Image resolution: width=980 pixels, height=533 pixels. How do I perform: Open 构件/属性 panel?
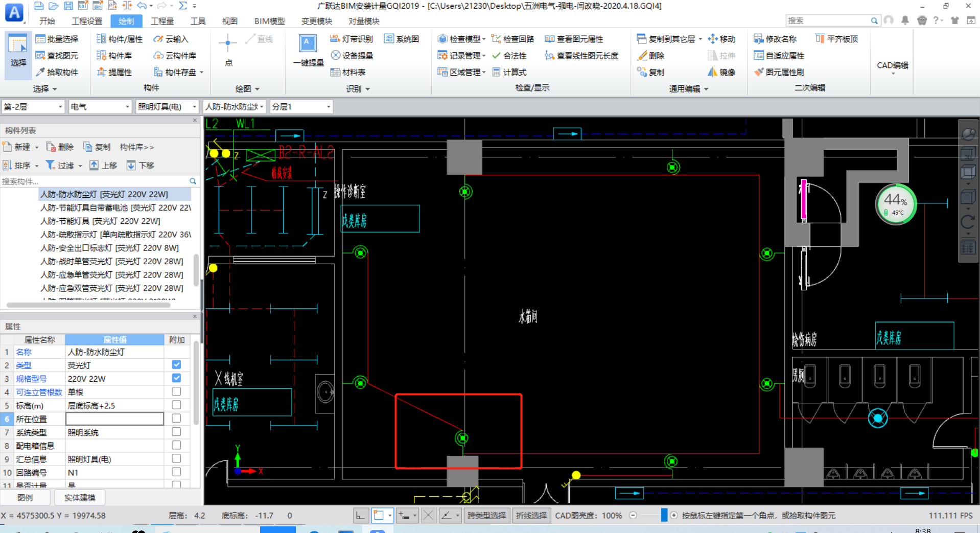pos(120,39)
